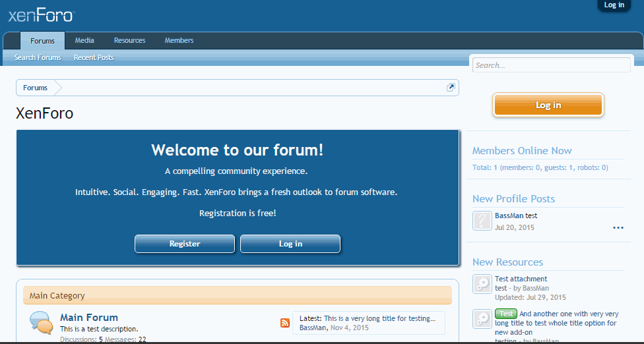Click the green Test prefix label
Viewport: 644px width, 344px height.
pyautogui.click(x=506, y=314)
